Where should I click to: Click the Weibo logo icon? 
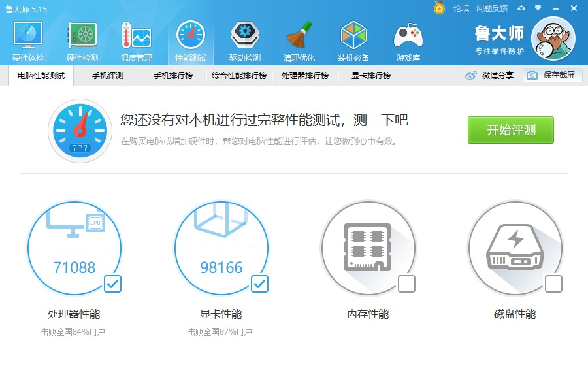click(x=470, y=75)
